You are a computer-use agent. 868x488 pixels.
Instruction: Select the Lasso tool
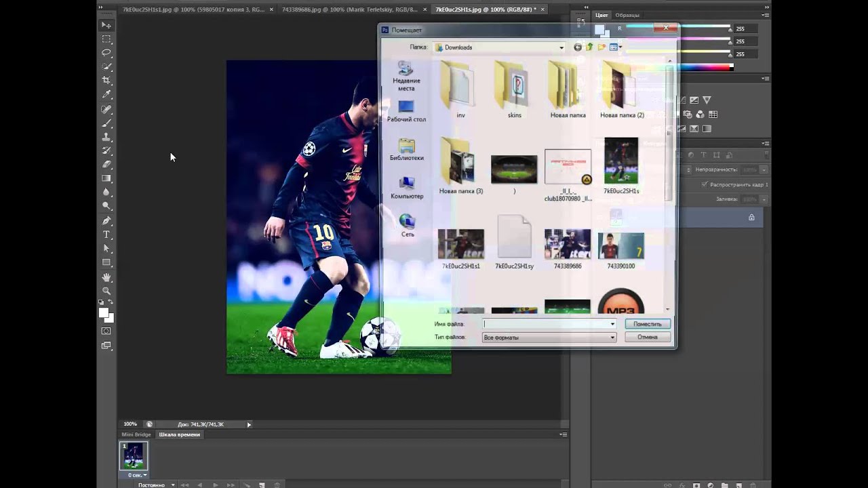(x=106, y=53)
